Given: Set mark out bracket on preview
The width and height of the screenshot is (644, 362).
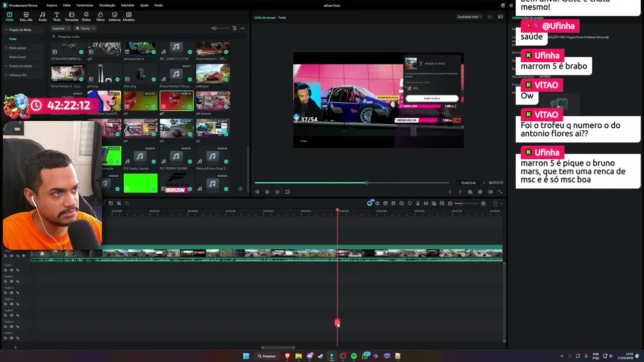Looking at the screenshot, I should pos(460,192).
